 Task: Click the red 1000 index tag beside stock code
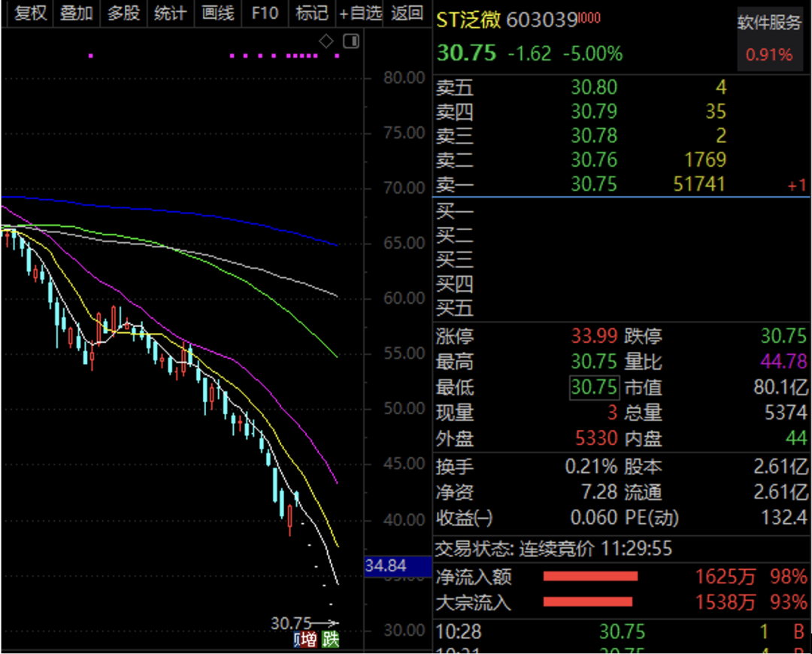[590, 19]
